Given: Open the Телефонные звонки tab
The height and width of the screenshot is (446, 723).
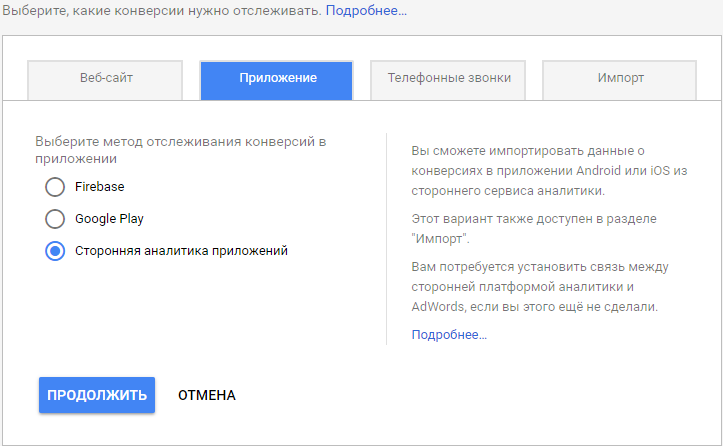Looking at the screenshot, I should click(x=448, y=78).
